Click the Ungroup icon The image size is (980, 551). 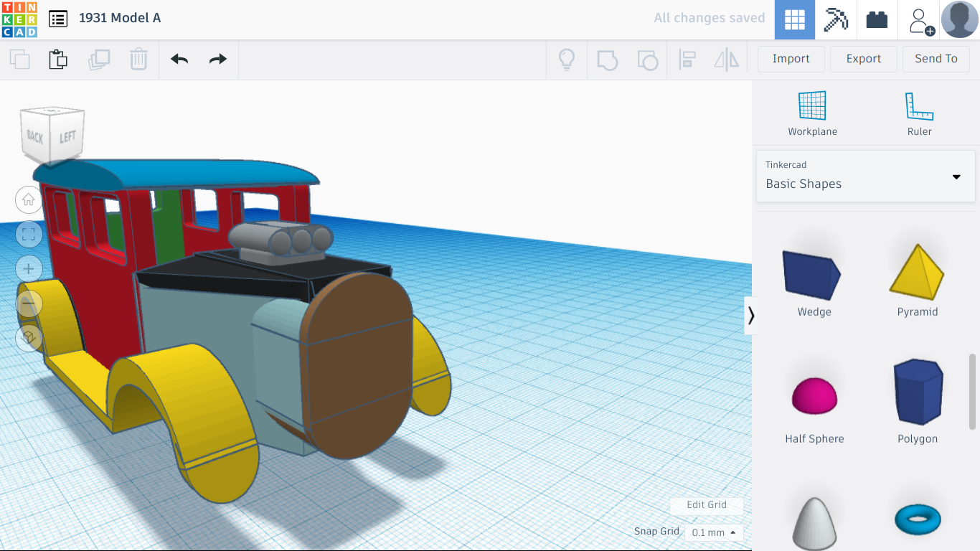(x=648, y=60)
